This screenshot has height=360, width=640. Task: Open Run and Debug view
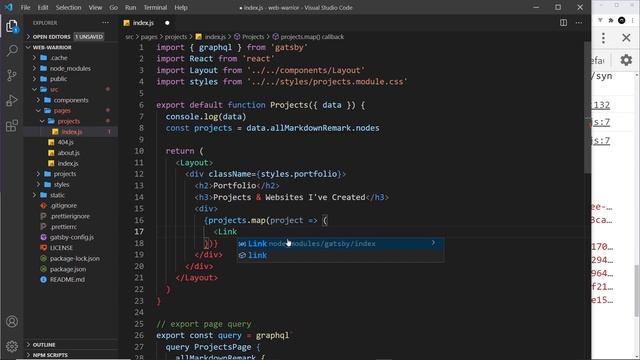[12, 100]
